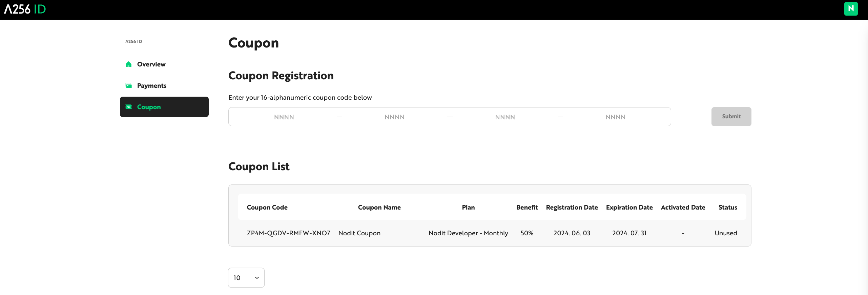Select coupon code ZP4M-QGDV-RMFW-XNO7

tap(288, 233)
